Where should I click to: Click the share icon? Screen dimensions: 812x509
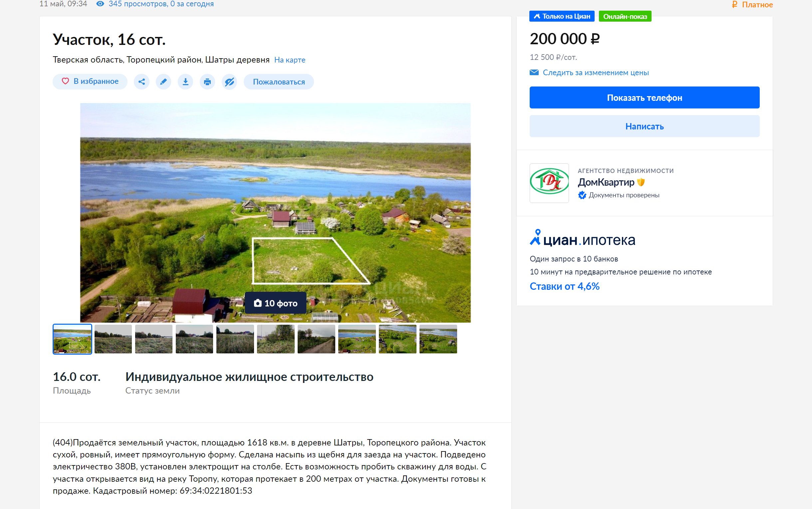click(141, 82)
